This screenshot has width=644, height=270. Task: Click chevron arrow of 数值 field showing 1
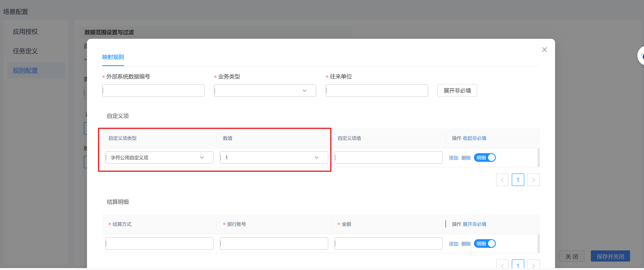[x=316, y=158]
